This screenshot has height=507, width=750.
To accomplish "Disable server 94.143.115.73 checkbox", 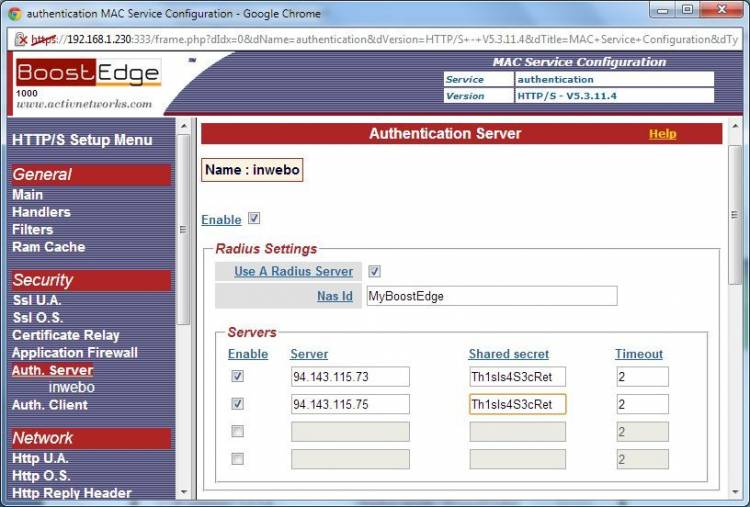I will point(237,376).
